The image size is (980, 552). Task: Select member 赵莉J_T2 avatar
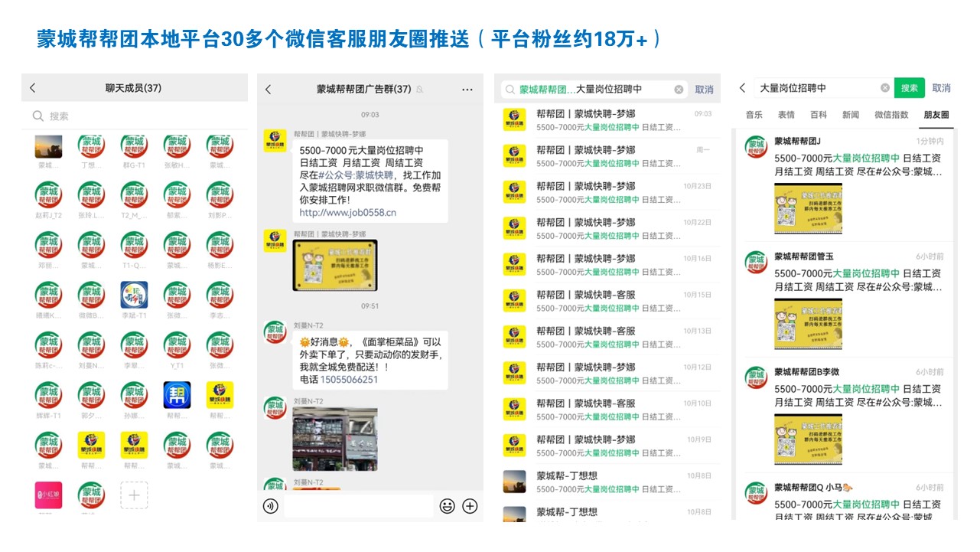click(x=48, y=196)
